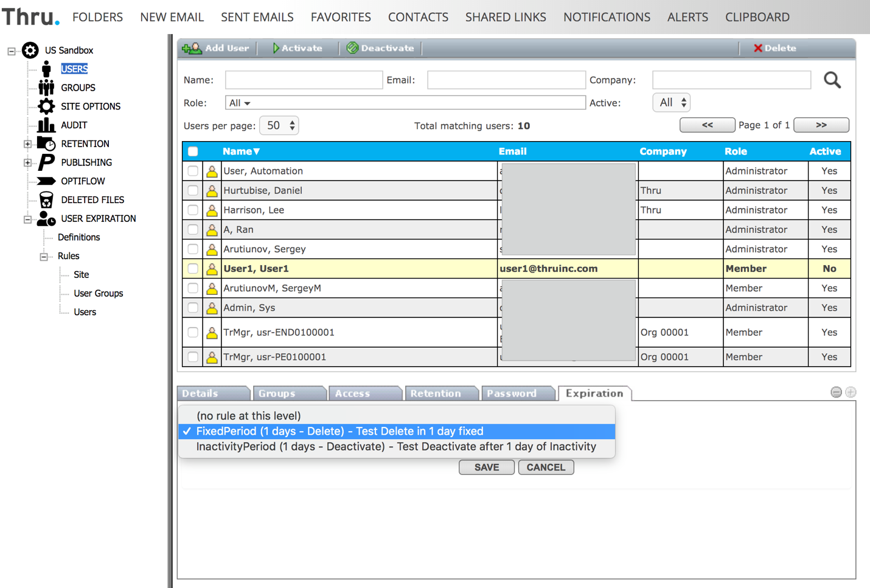Toggle the select-all checkbox in table header
The width and height of the screenshot is (870, 588).
point(193,151)
